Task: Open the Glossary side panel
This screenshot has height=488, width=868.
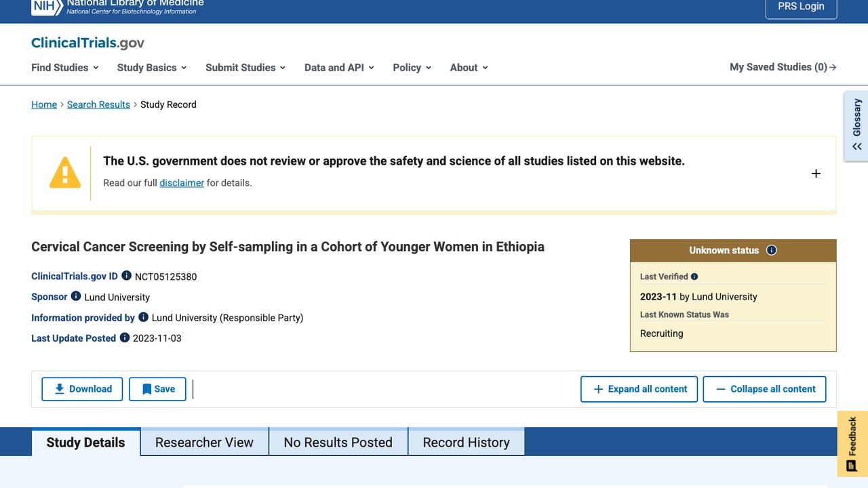Action: click(x=856, y=126)
